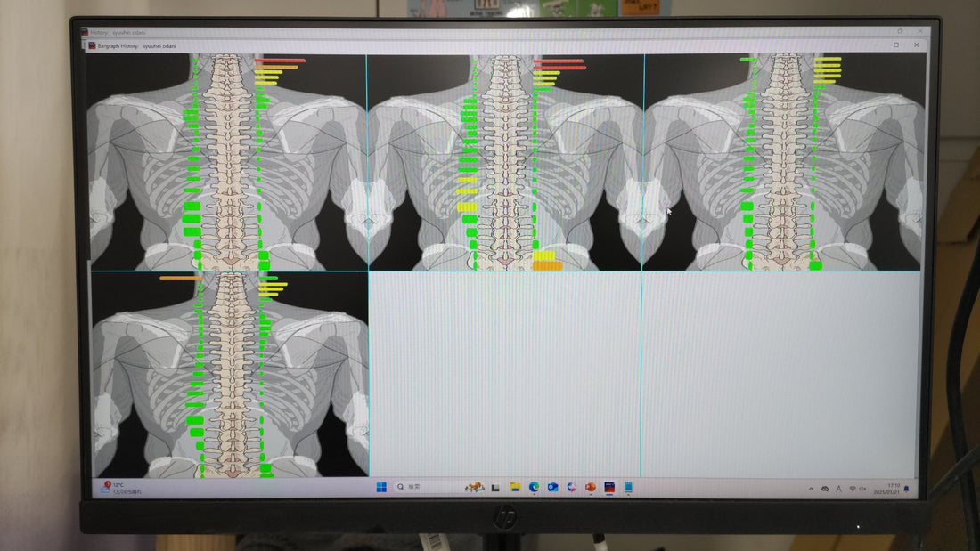Toggle the IME input mode 'A' indicator
This screenshot has width=980, height=551.
pyautogui.click(x=838, y=489)
